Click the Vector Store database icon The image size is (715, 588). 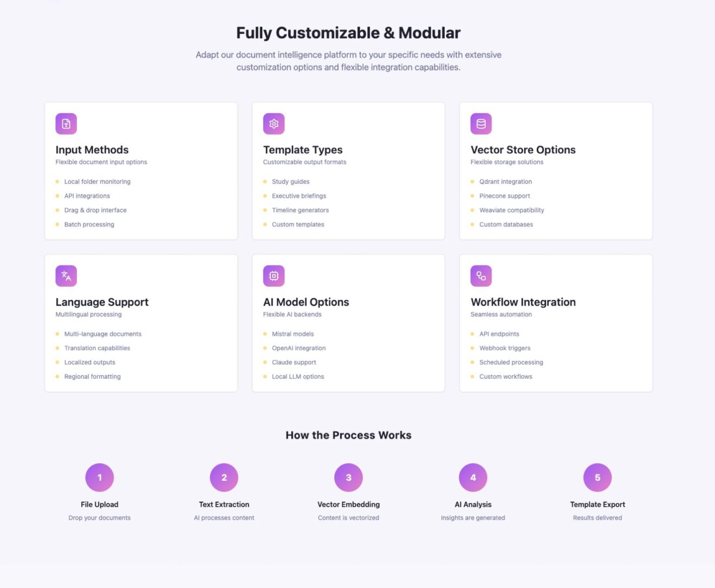[x=481, y=124]
